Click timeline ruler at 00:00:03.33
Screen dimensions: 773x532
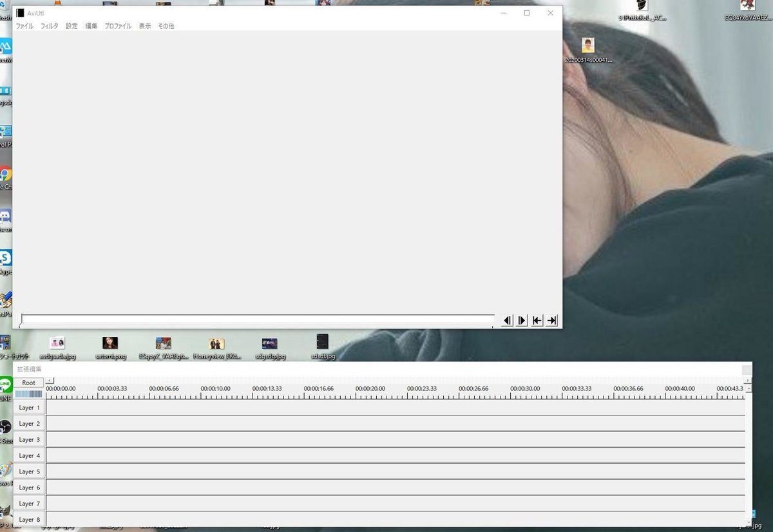click(112, 389)
